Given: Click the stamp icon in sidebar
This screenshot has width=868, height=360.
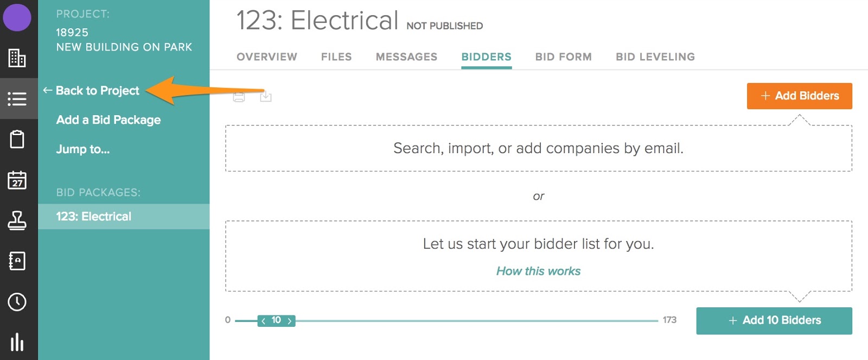Looking at the screenshot, I should [17, 220].
